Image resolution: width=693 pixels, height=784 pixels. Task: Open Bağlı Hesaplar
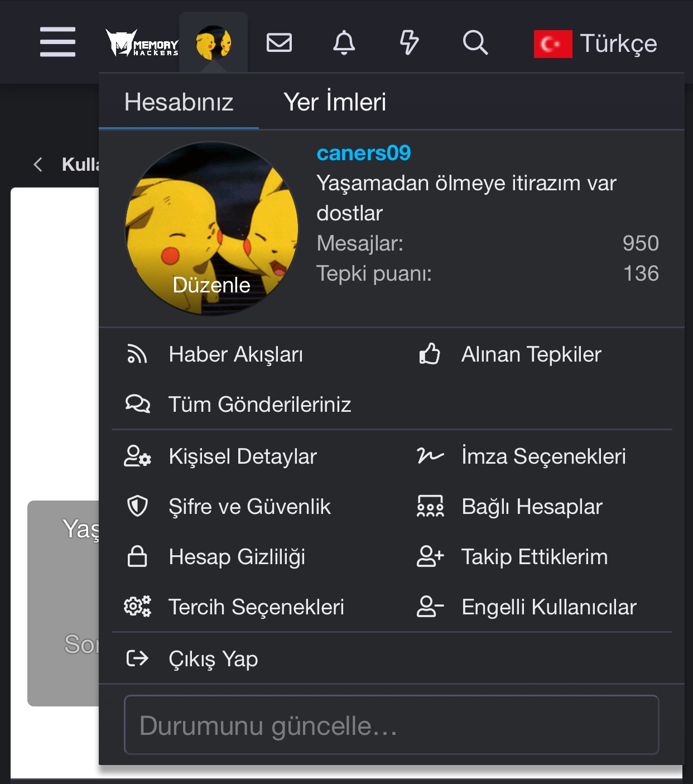(x=532, y=507)
